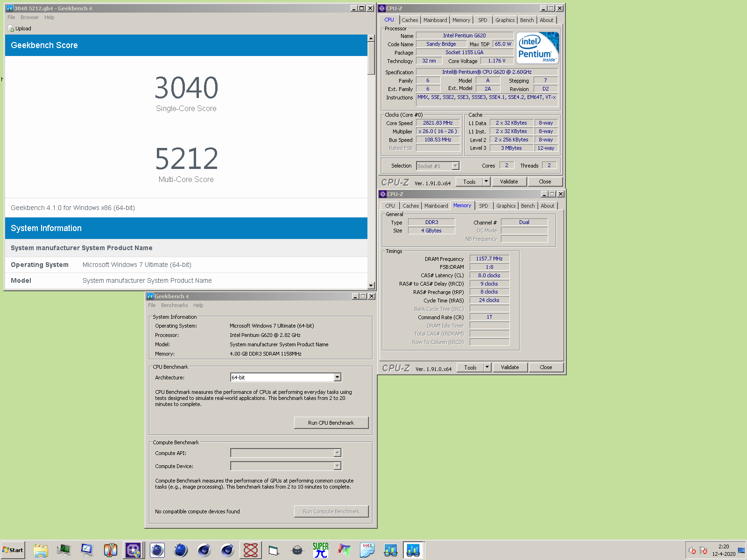Image resolution: width=747 pixels, height=560 pixels.
Task: Expand Tools arrow in the CPU-Z Memory window
Action: click(487, 367)
